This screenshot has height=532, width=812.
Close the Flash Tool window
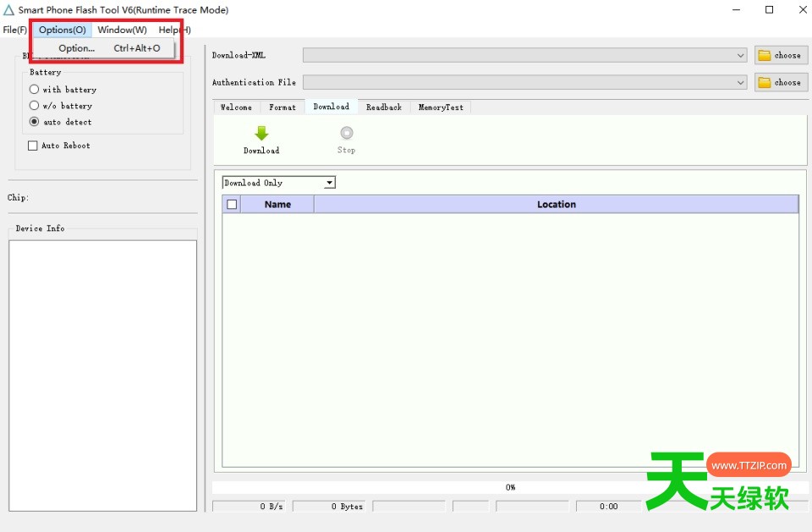pos(802,10)
